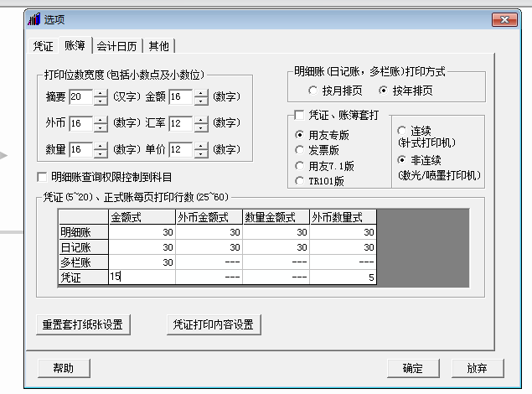Screen dimensions: 532x394
Task: Click the 外币金额式 column header
Action: [x=209, y=217]
